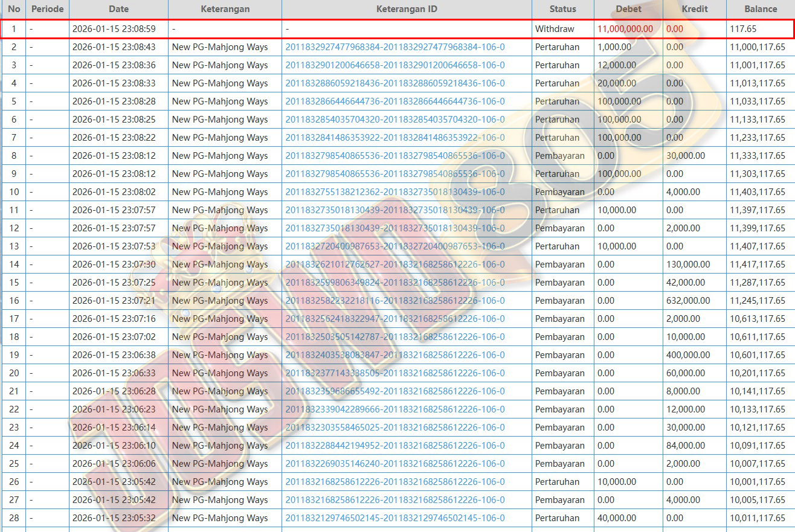Click the transaction ID link in row 2
This screenshot has height=532, width=795.
click(x=394, y=47)
